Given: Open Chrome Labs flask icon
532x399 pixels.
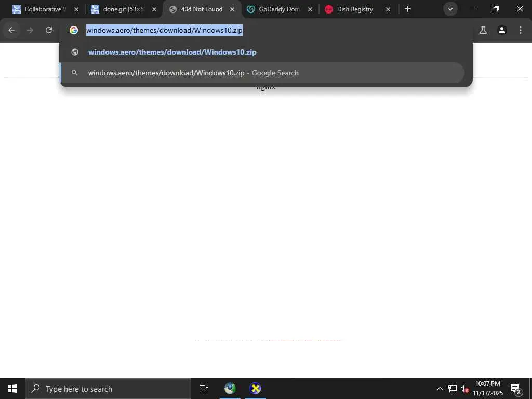Looking at the screenshot, I should [483, 30].
